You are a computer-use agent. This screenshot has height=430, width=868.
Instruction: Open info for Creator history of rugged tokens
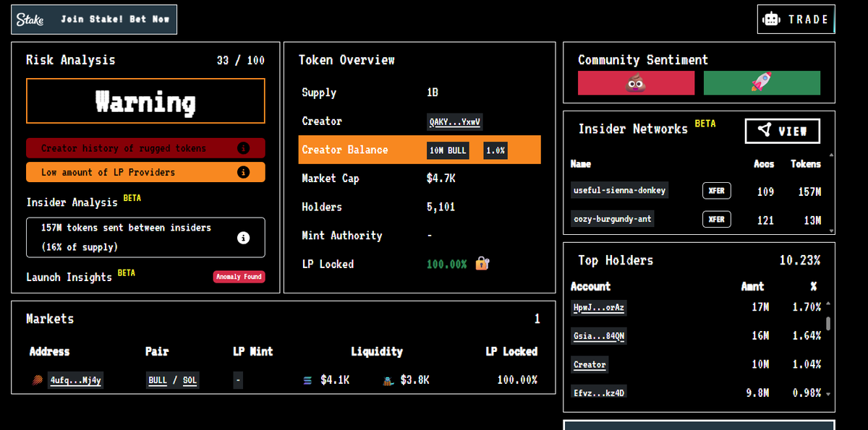point(244,148)
